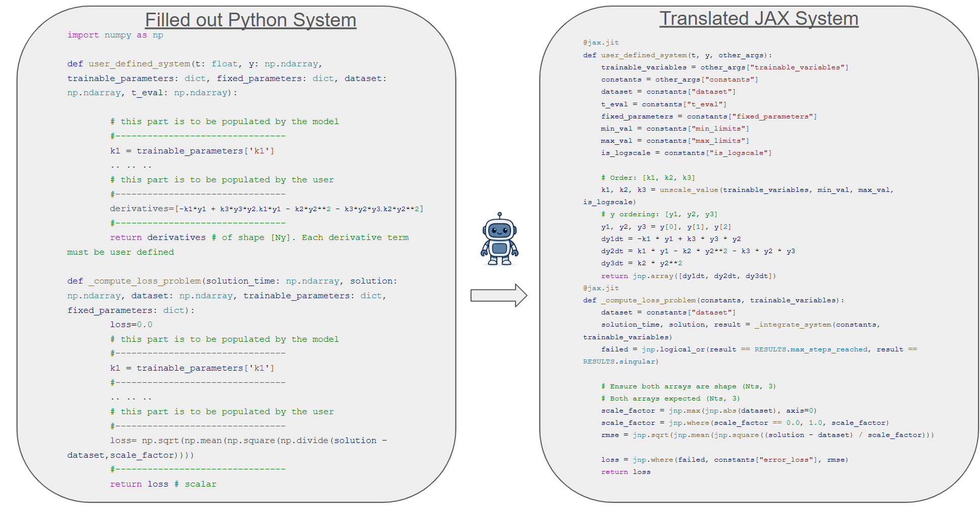Click "# Ensure both arrays are shape" comment
Screen dimensions: 980x520
coord(689,386)
